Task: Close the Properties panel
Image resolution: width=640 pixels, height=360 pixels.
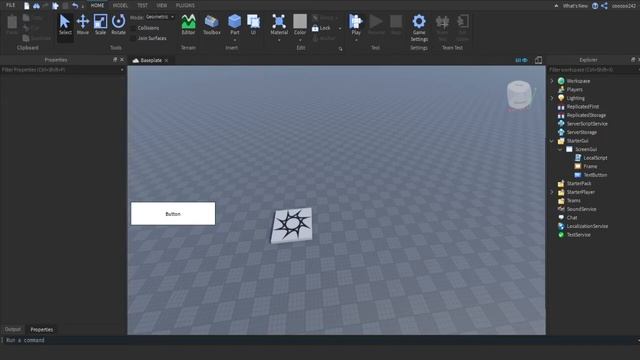Action: 122,60
